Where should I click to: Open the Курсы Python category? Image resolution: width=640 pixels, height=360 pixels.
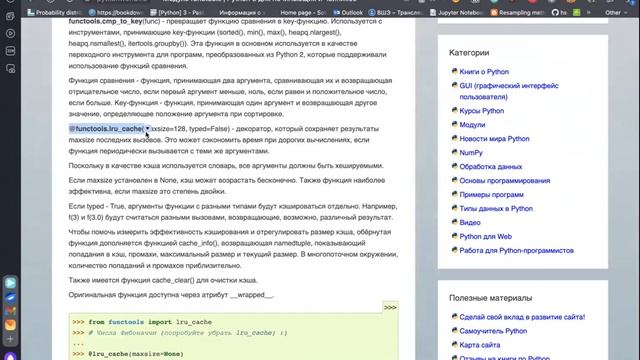(x=482, y=111)
